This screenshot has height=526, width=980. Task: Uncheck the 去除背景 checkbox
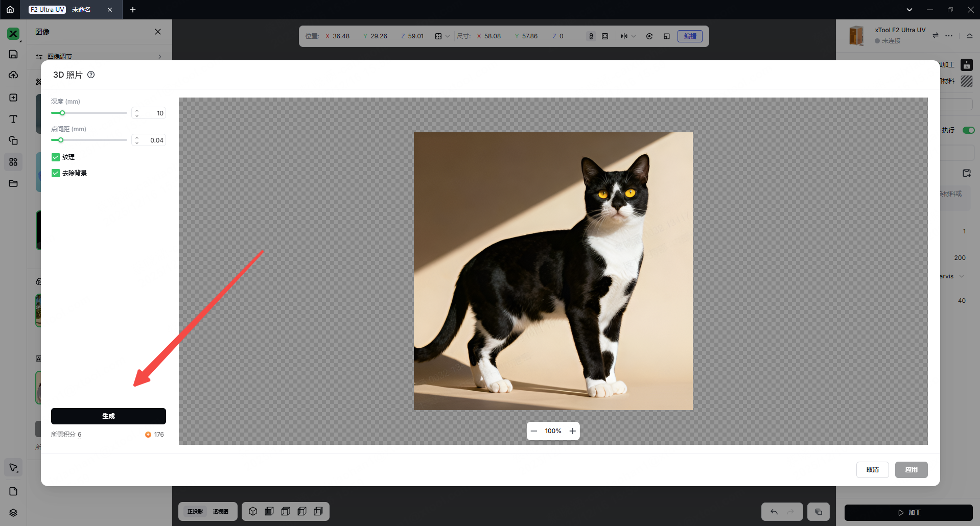click(56, 173)
